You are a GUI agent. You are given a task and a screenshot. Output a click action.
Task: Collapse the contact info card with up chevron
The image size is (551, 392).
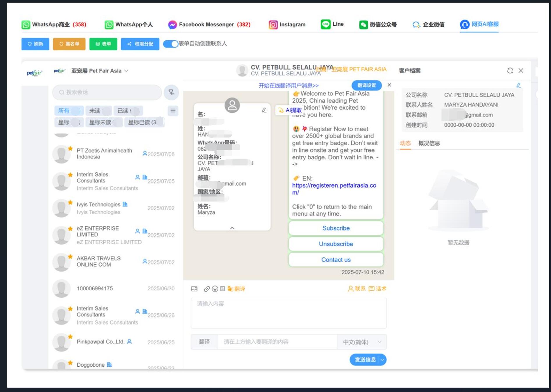click(232, 228)
